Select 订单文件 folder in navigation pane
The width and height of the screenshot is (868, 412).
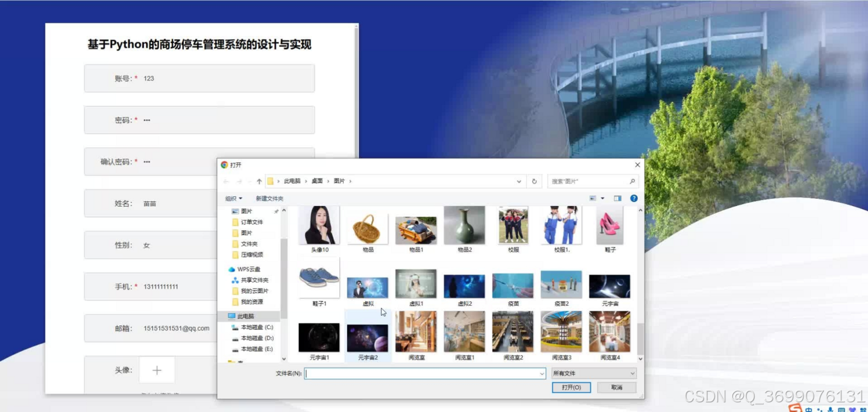click(x=251, y=222)
